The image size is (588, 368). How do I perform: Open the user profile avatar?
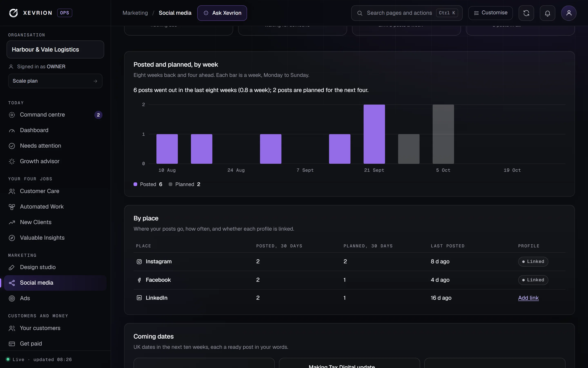click(x=569, y=13)
